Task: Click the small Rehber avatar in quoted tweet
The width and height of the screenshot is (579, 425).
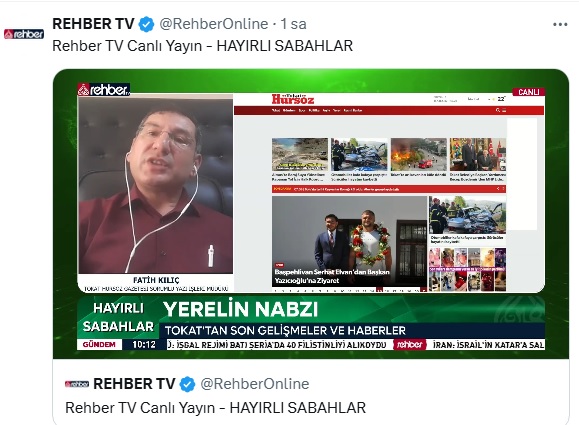Action: point(77,384)
